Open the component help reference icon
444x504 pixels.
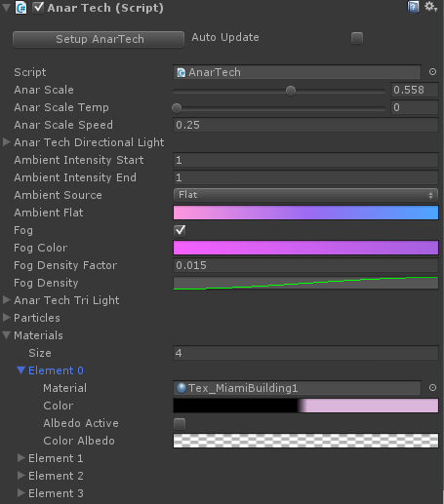click(x=413, y=7)
